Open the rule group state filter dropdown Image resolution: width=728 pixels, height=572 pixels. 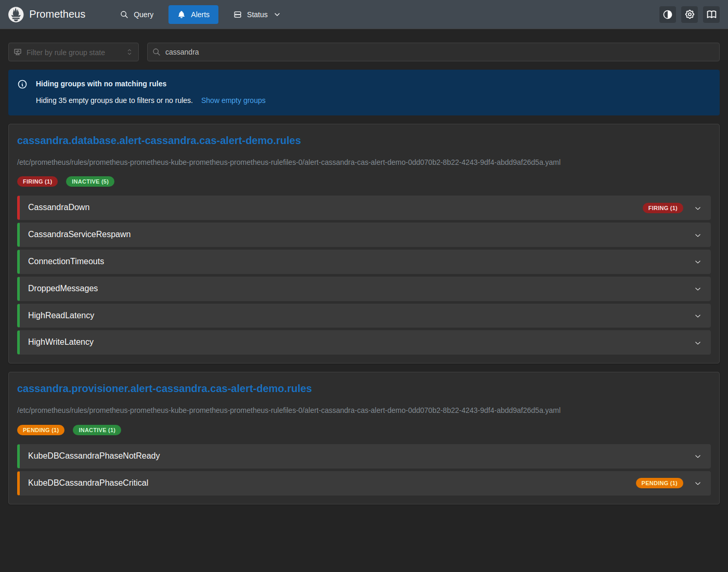tap(73, 52)
